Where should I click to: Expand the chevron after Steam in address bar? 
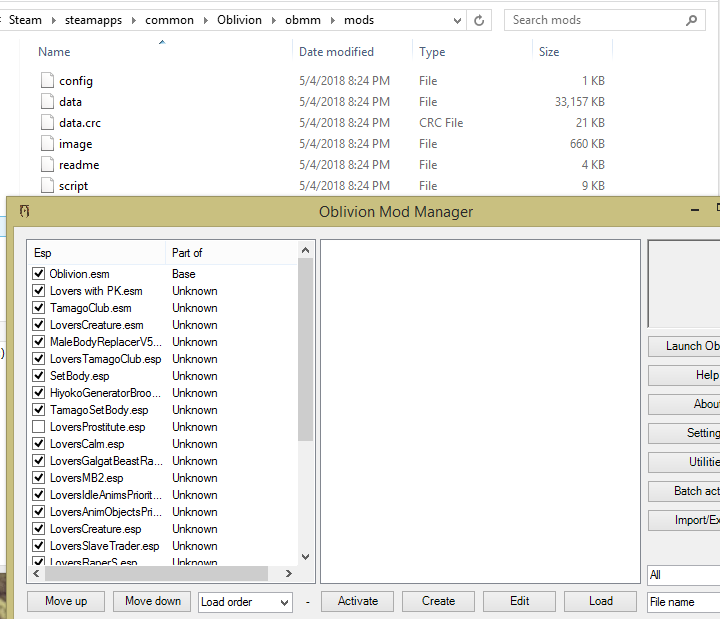[53, 20]
